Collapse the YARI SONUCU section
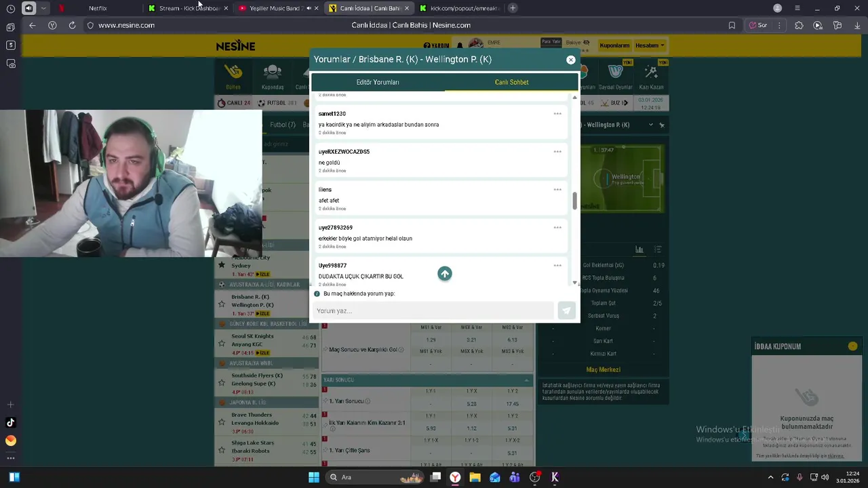 [x=527, y=380]
